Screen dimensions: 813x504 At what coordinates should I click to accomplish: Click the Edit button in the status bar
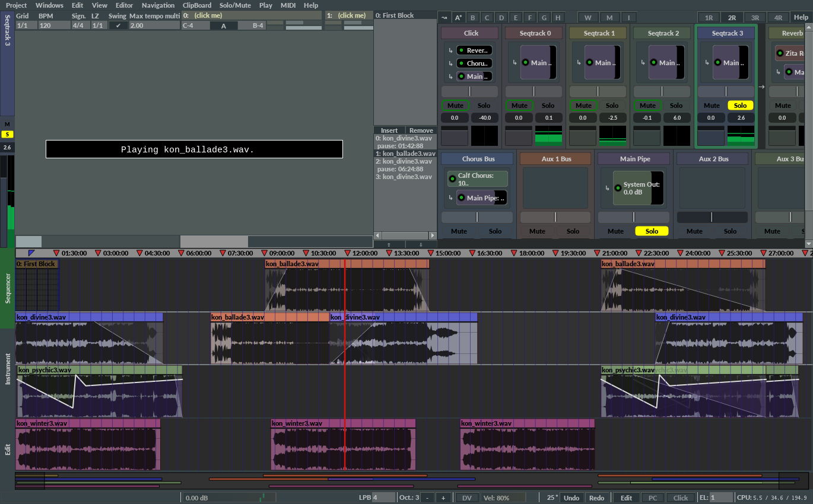click(x=626, y=498)
